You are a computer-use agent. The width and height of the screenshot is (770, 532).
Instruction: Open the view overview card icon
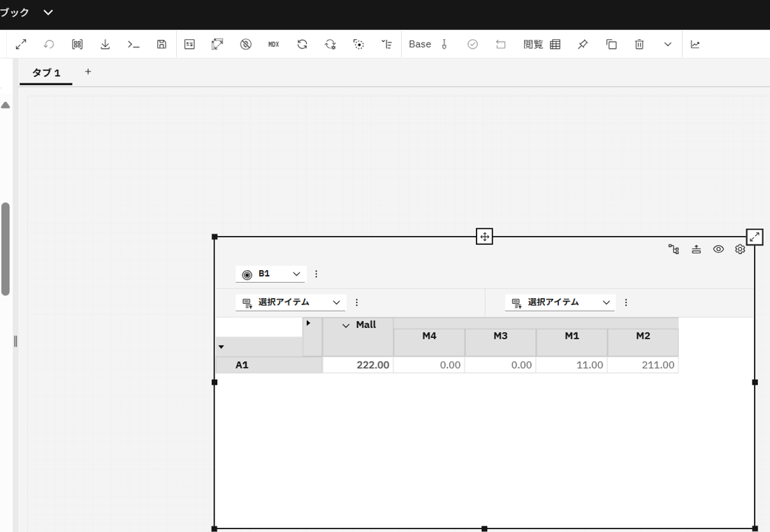(x=189, y=44)
